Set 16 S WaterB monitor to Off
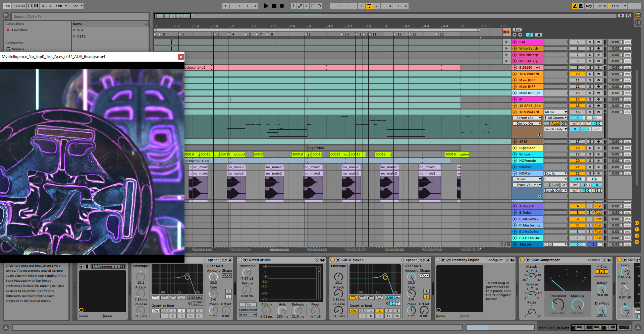 (564, 124)
